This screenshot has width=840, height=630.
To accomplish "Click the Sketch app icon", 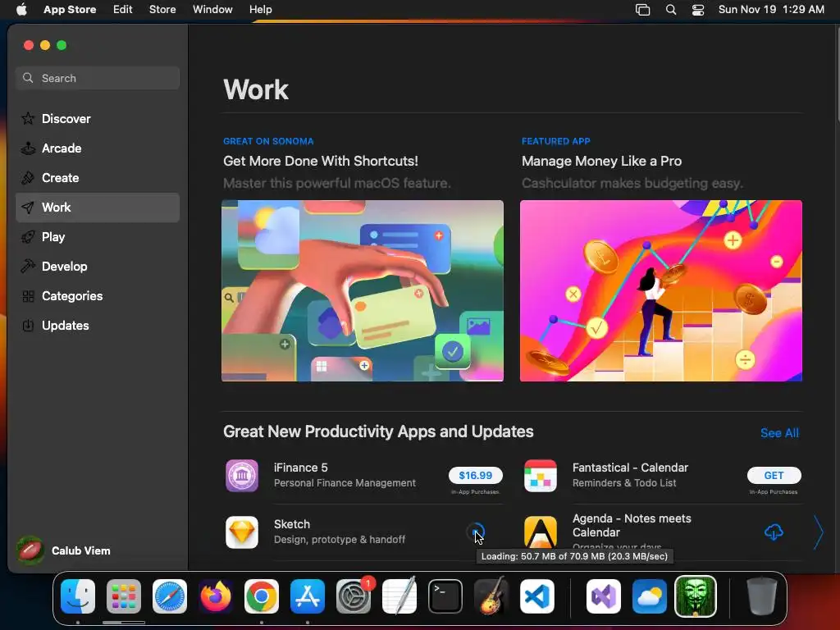I will (x=242, y=532).
